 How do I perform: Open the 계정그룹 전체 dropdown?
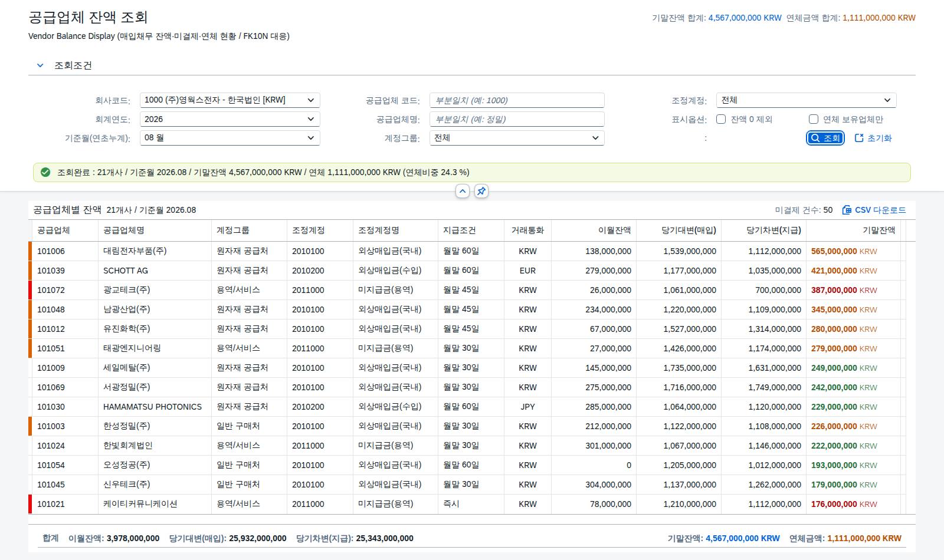pos(517,138)
